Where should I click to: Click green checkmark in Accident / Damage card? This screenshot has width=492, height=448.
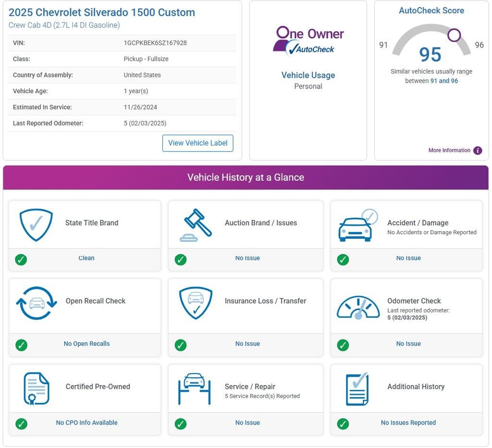click(343, 260)
